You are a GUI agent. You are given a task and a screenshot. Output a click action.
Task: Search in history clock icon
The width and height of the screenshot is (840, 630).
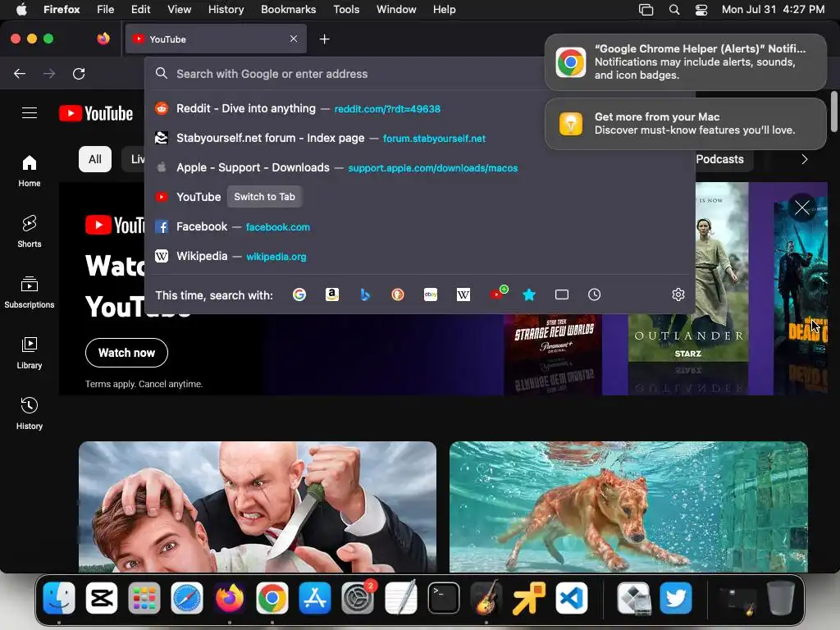tap(594, 294)
